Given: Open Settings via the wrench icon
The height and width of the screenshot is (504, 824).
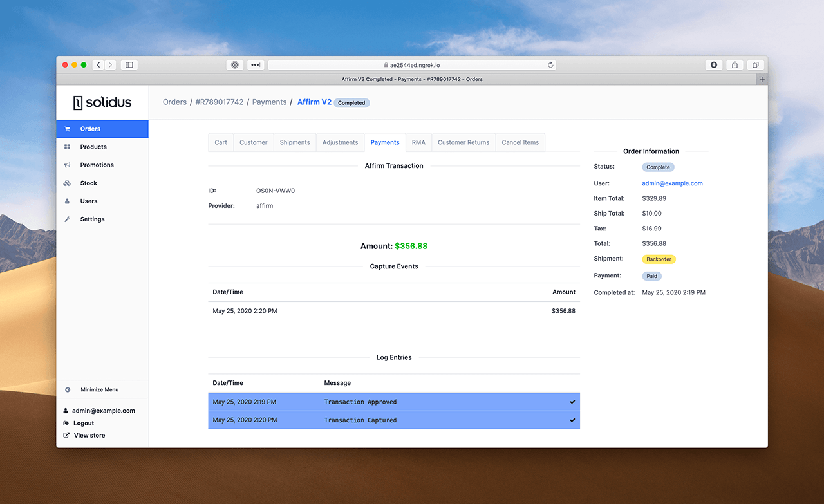Looking at the screenshot, I should coord(67,219).
